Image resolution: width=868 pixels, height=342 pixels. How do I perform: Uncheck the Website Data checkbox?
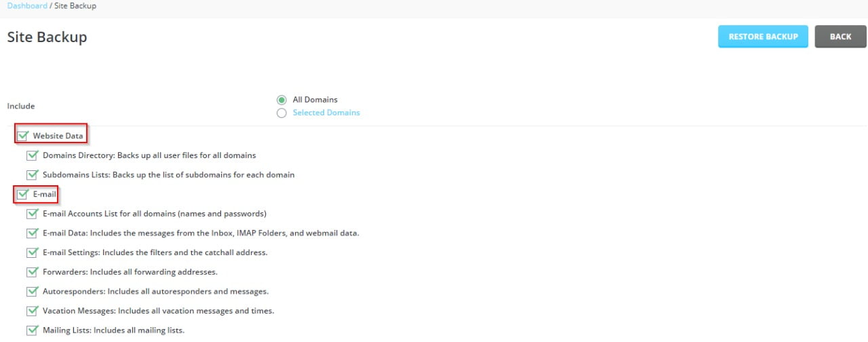click(23, 136)
